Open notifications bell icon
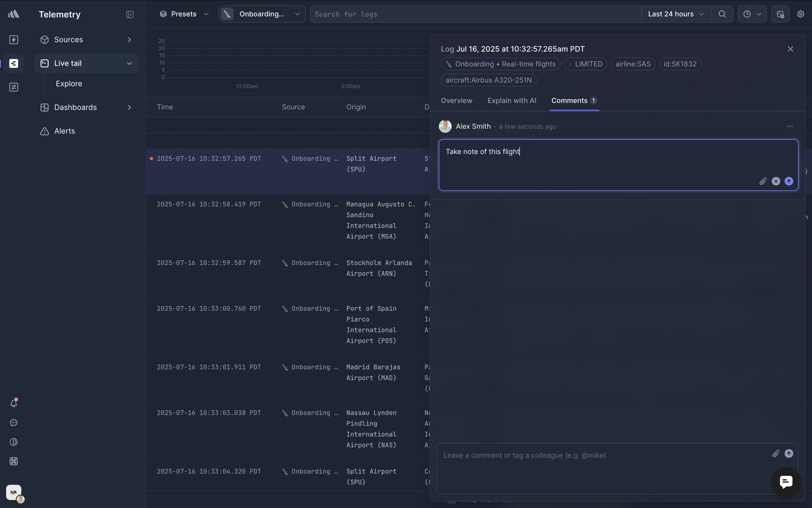Image resolution: width=812 pixels, height=508 pixels. tap(14, 403)
